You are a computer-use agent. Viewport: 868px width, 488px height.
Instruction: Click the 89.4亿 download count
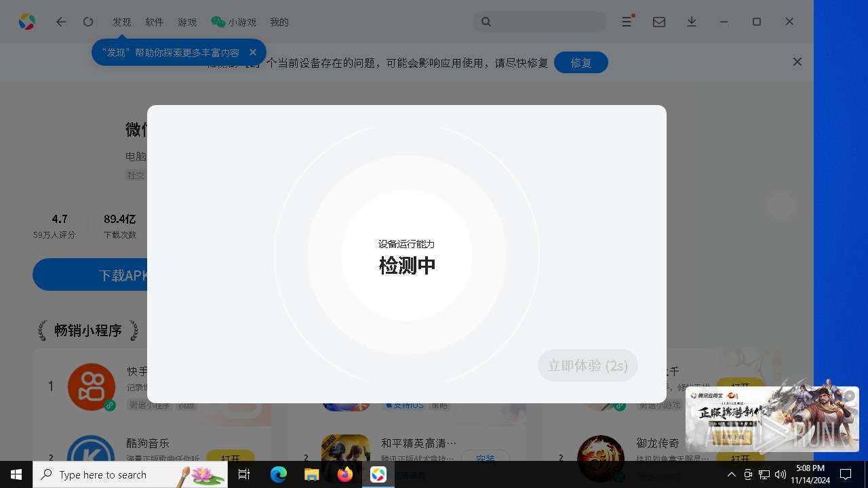120,219
